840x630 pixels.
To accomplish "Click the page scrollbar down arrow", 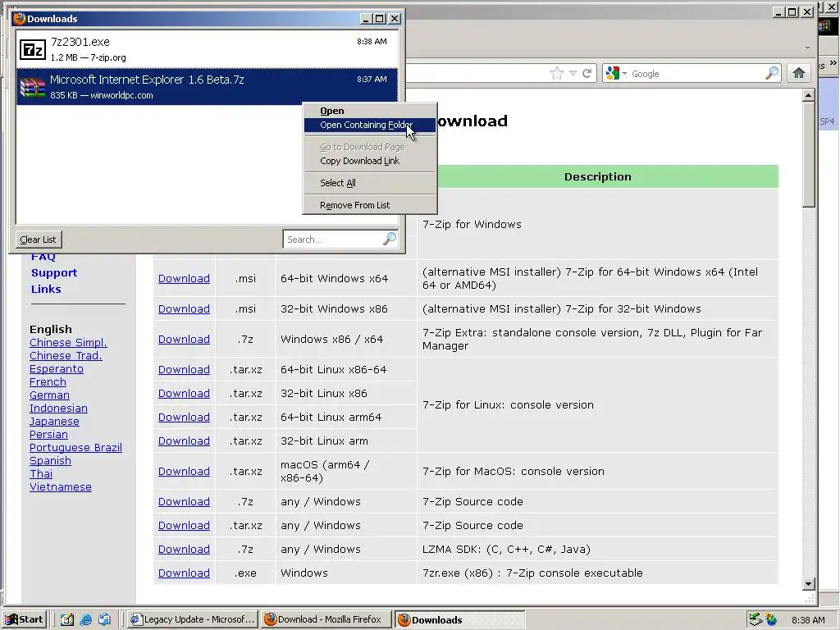I will (808, 583).
